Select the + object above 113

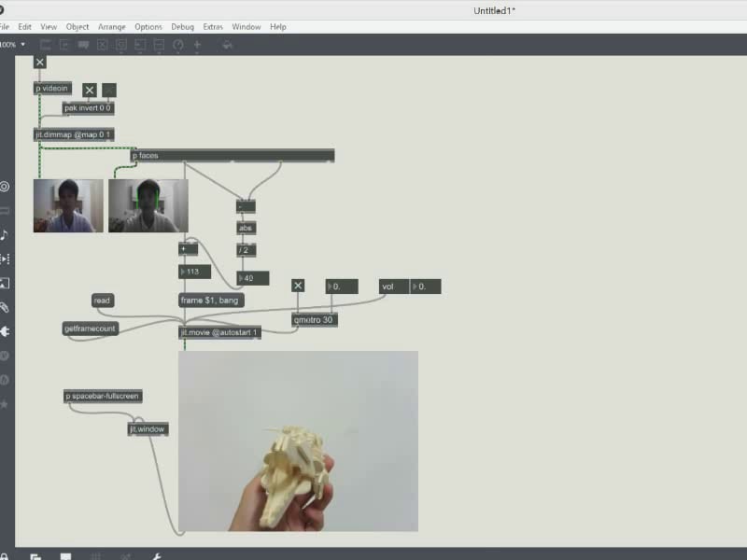[188, 249]
